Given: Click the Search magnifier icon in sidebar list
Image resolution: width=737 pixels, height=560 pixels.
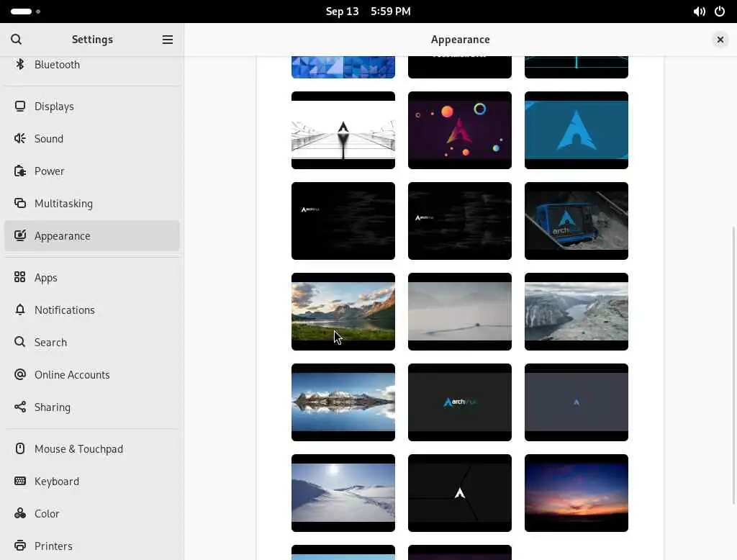Looking at the screenshot, I should pos(19,342).
